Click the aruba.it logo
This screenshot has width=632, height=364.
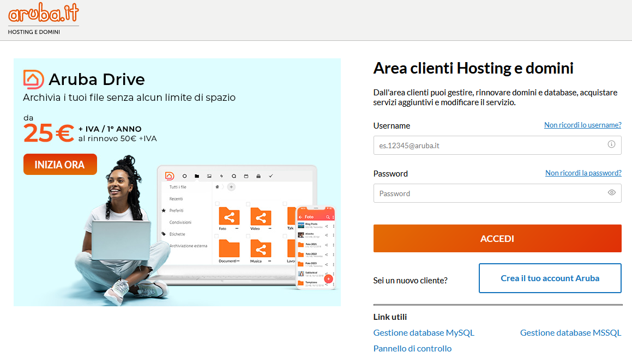coord(44,13)
